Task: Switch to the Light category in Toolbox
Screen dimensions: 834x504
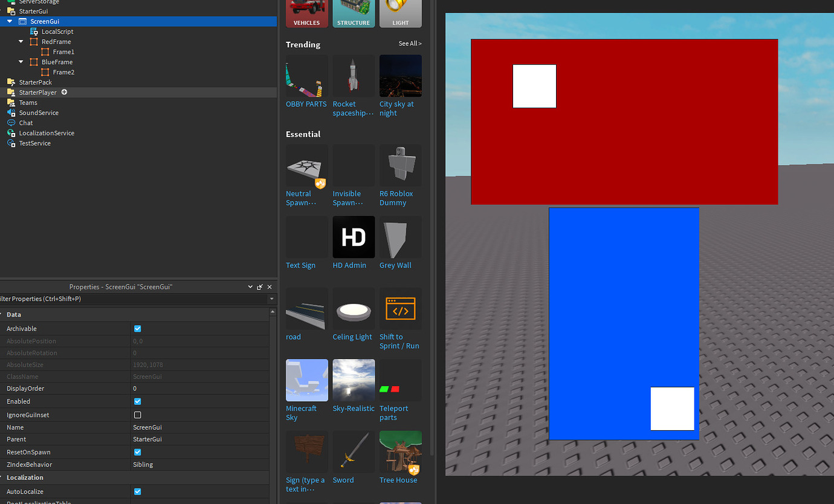Action: tap(400, 13)
